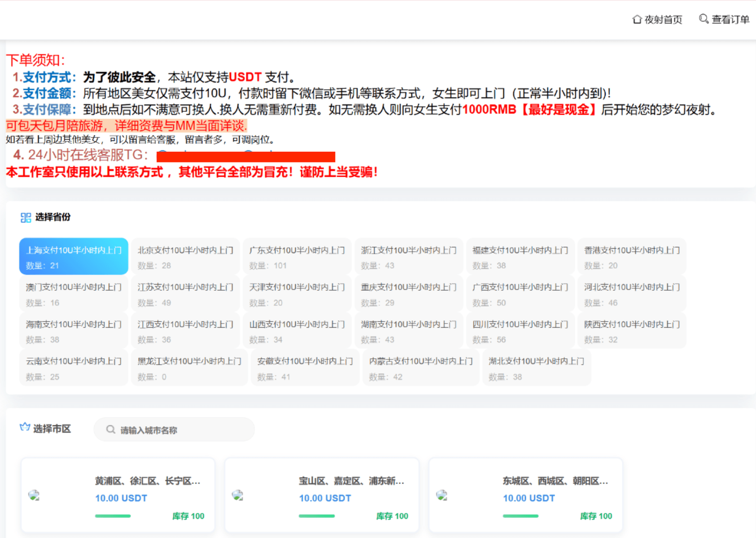Select the 黑龙江 province tile with 数量 0

(189, 368)
